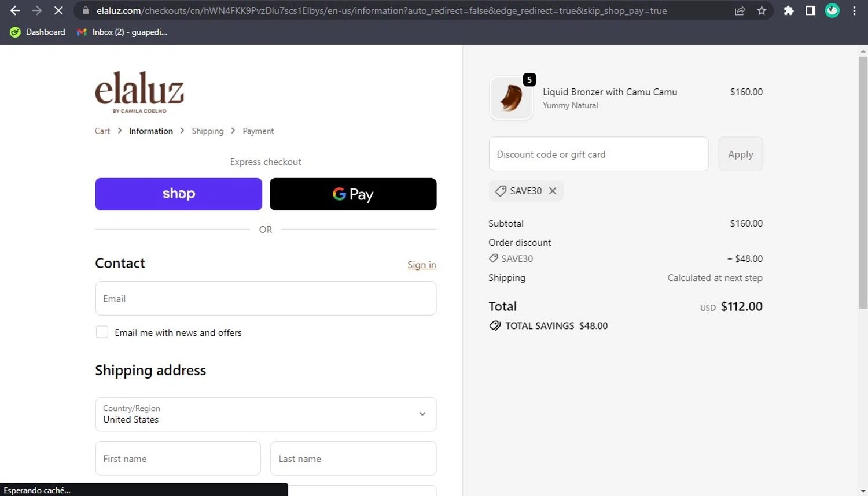Click the browser forward arrow
868x496 pixels.
click(36, 10)
